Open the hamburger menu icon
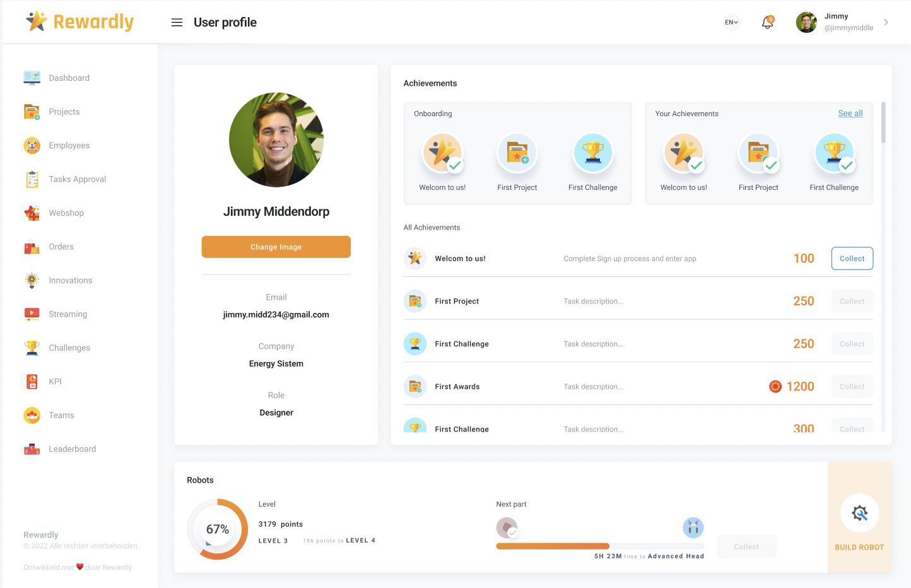 [x=177, y=23]
